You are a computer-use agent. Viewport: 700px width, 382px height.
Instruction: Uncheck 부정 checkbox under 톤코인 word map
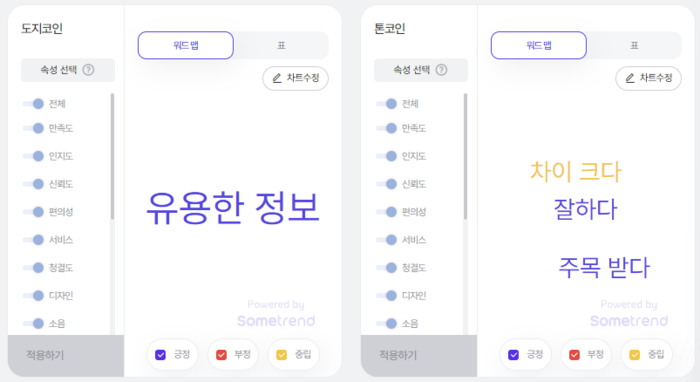pyautogui.click(x=574, y=355)
